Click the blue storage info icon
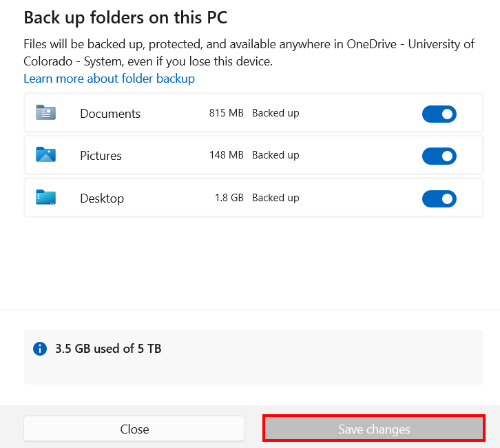Screen dimensions: 500x448 point(40,349)
